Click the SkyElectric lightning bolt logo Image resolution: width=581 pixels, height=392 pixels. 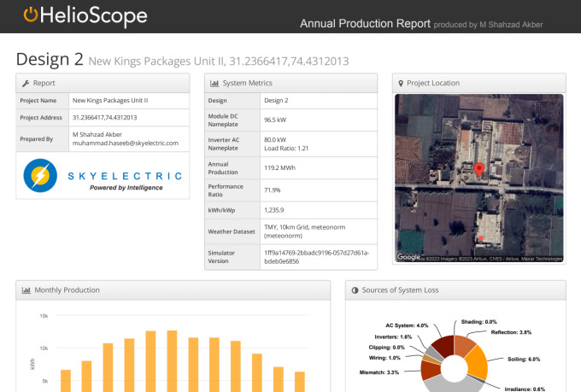[40, 175]
